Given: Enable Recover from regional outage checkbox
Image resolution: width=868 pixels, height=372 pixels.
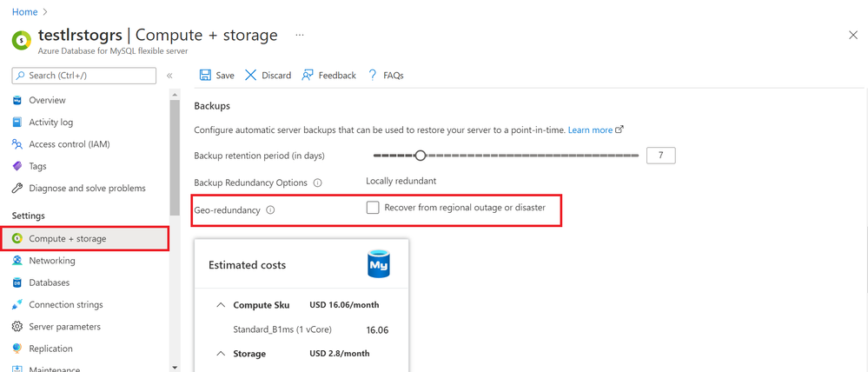Looking at the screenshot, I should pyautogui.click(x=373, y=208).
